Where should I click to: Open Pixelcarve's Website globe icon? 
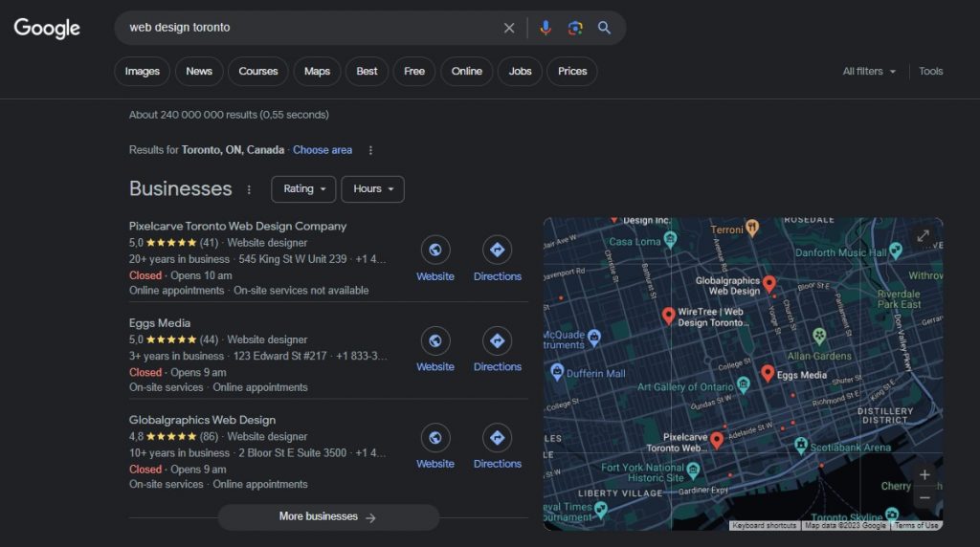[x=435, y=251]
